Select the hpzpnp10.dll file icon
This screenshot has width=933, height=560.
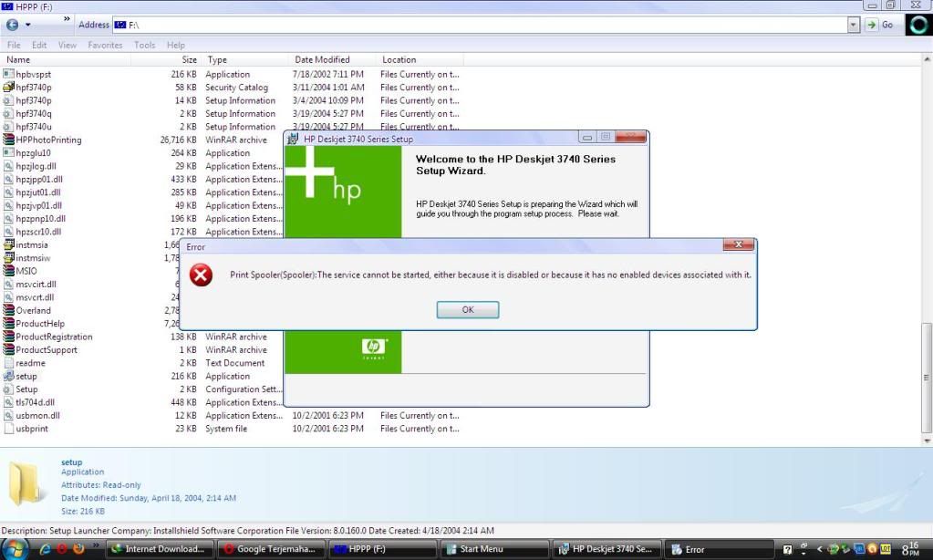coord(8,218)
